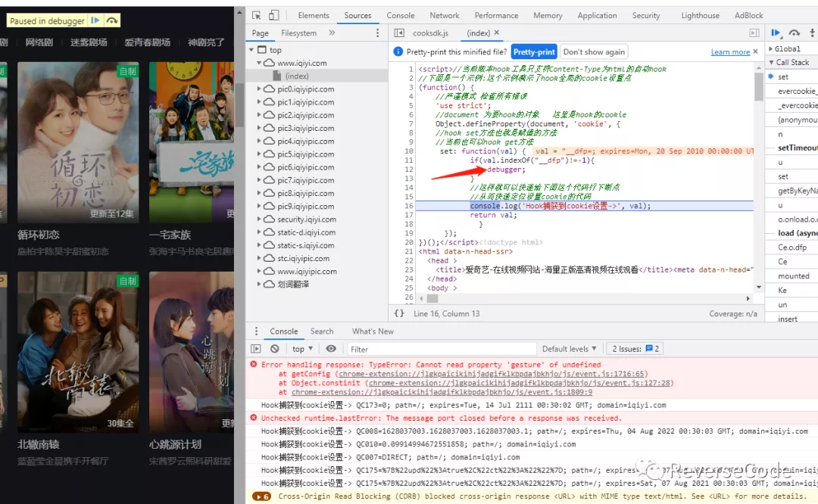818x504 pixels.
Task: Open Default levels dropdown
Action: [569, 349]
